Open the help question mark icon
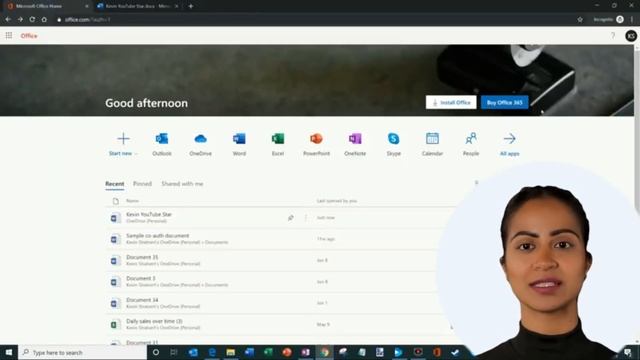The width and height of the screenshot is (640, 360). tap(613, 36)
